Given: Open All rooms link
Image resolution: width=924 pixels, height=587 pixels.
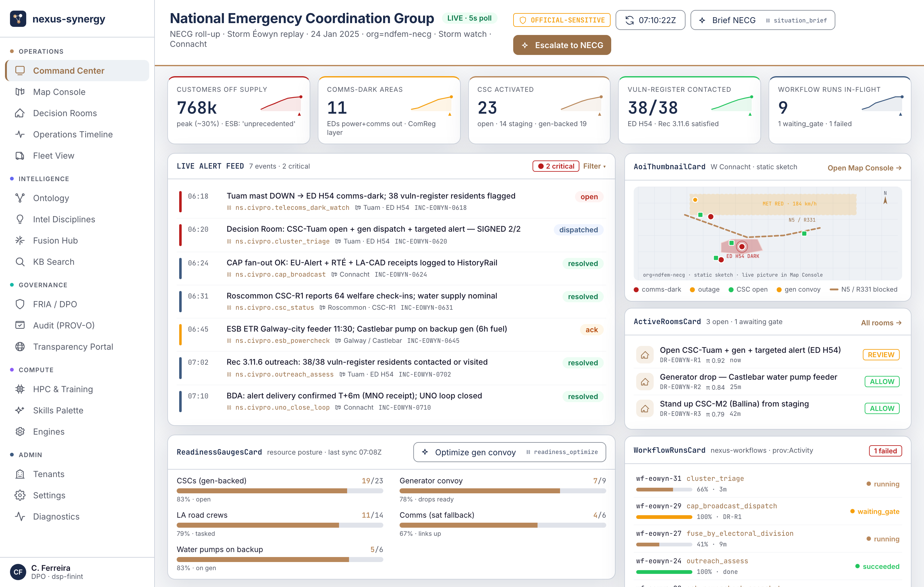Looking at the screenshot, I should coord(881,323).
